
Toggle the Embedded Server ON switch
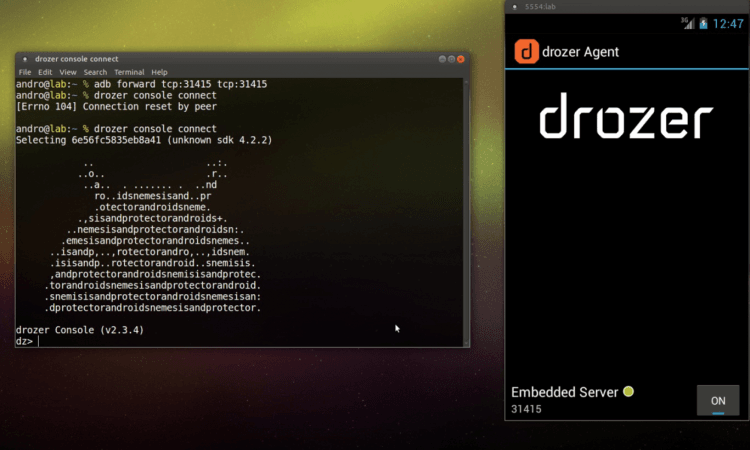(717, 400)
